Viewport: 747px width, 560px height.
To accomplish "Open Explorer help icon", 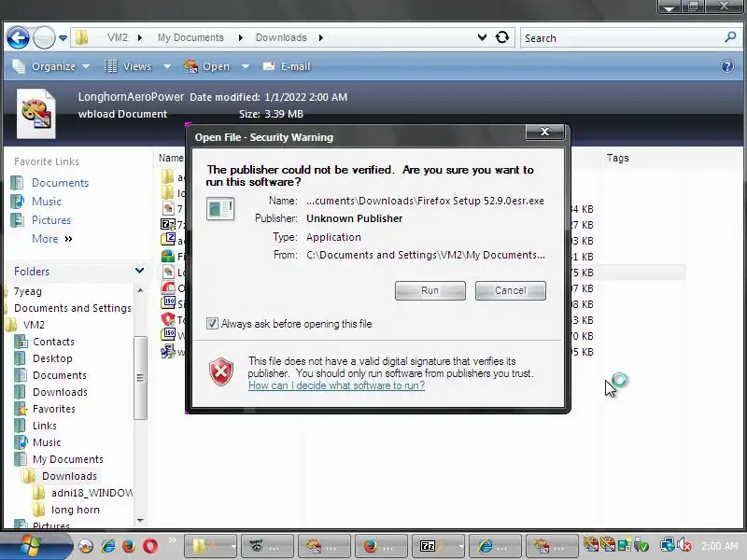I will 727,66.
